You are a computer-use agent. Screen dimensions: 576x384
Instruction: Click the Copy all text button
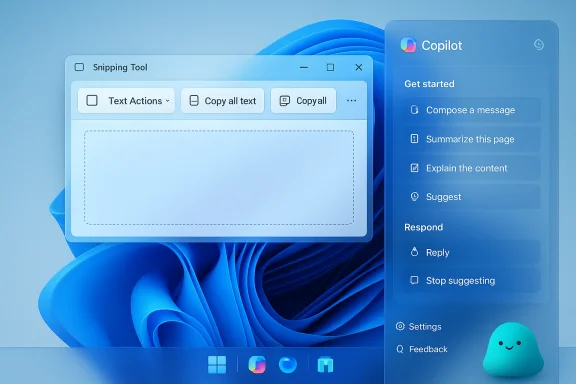pos(223,101)
